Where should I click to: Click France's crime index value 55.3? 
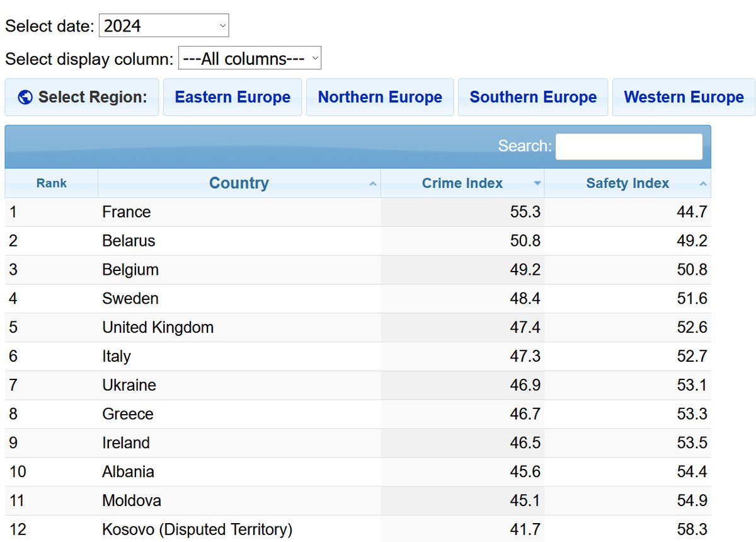[x=525, y=212]
